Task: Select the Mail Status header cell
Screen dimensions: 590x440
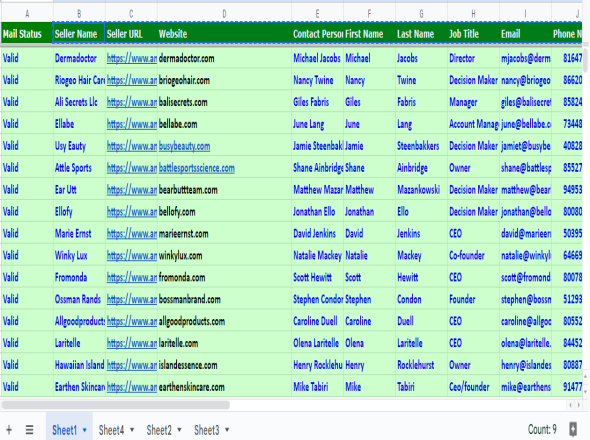Action: (27, 34)
